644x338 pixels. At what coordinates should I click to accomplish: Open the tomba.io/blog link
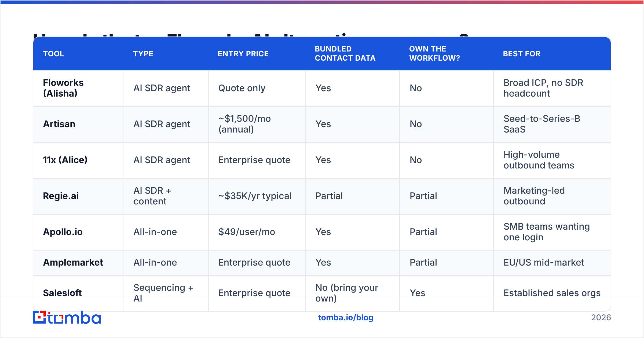pyautogui.click(x=346, y=318)
